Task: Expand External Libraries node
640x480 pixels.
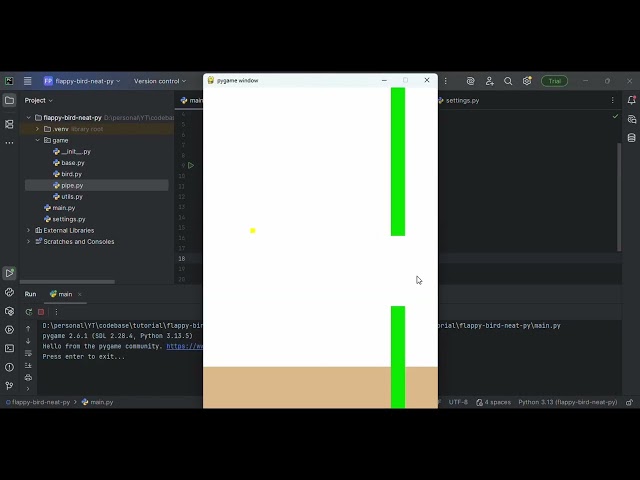Action: click(x=29, y=230)
